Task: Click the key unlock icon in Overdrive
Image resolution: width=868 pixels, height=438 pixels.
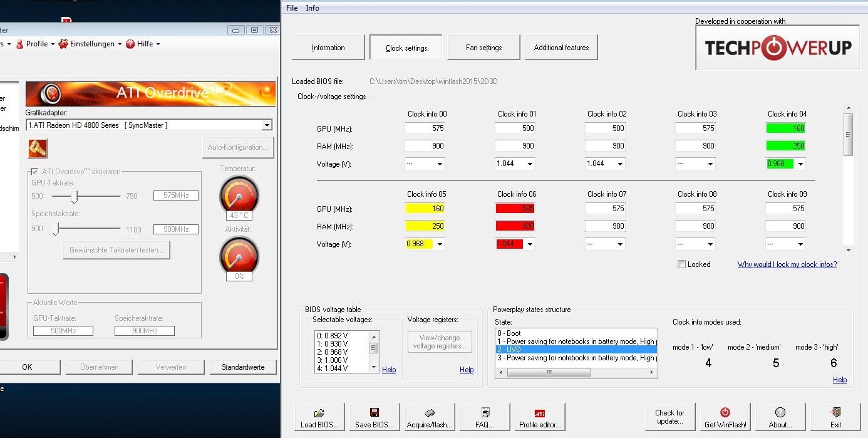Action: (38, 149)
